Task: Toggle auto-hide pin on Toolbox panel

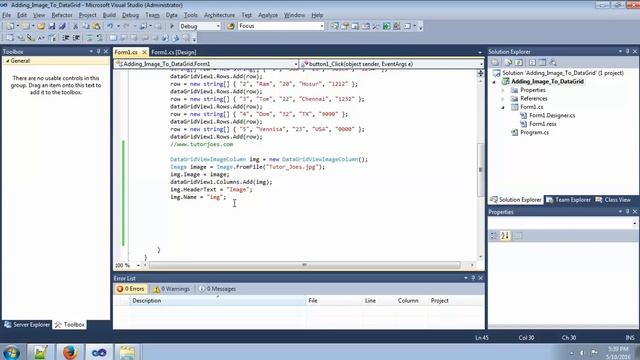Action: 98,51
